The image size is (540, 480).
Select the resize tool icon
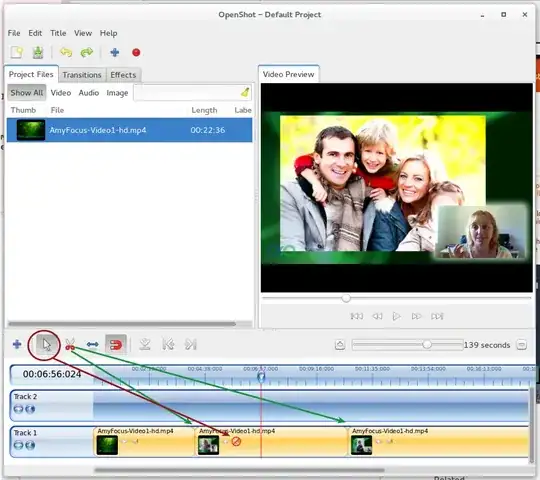click(93, 344)
